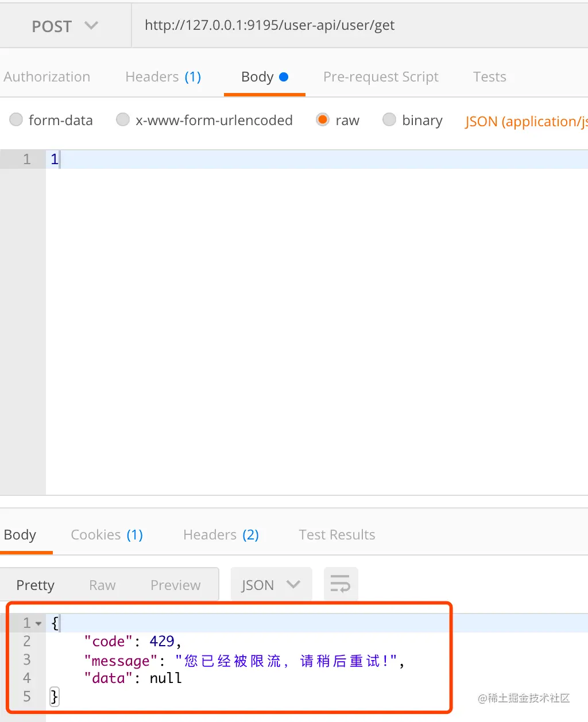Image resolution: width=588 pixels, height=722 pixels.
Task: Choose the x-www-form-urlencoded radio option
Action: click(123, 119)
